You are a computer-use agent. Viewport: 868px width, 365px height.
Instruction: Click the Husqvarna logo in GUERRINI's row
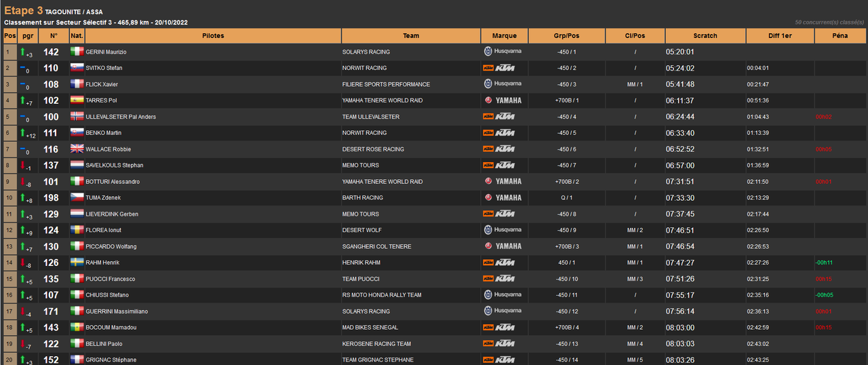coord(502,311)
